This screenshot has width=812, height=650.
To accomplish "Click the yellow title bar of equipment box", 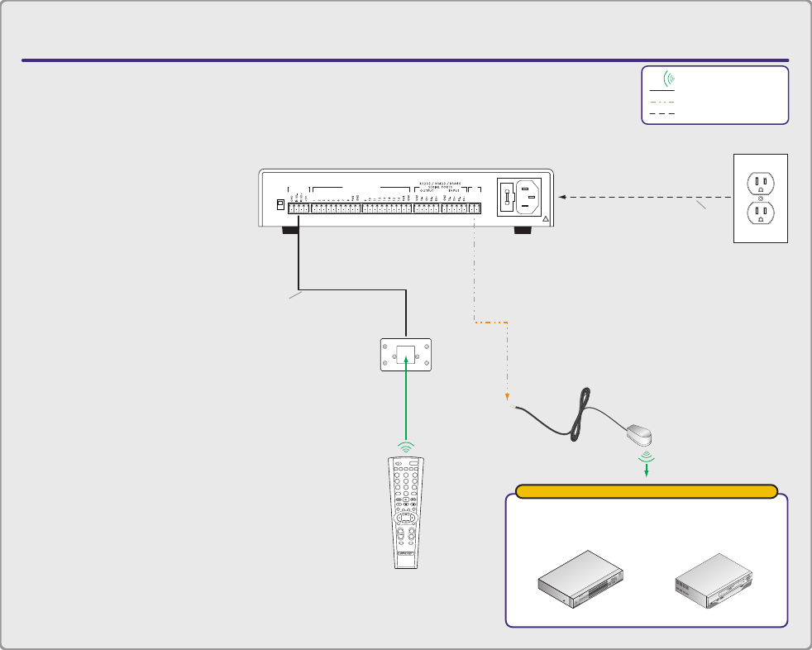I will pos(647,491).
